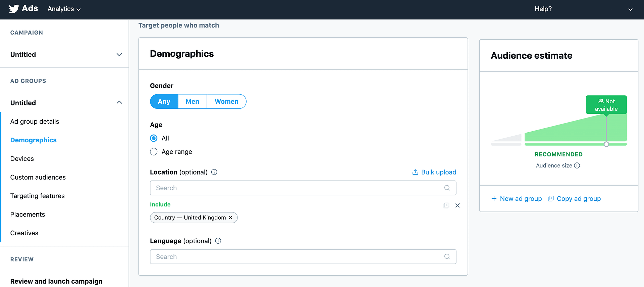Open the Analytics dropdown menu
This screenshot has height=287, width=644.
tap(64, 9)
